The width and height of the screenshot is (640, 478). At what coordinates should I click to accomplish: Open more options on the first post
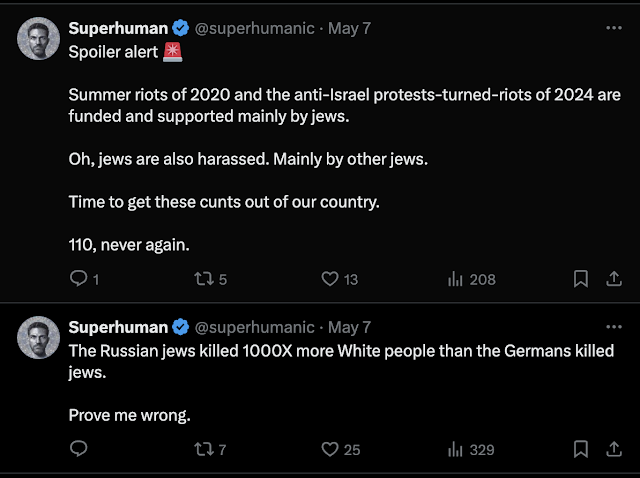(614, 28)
